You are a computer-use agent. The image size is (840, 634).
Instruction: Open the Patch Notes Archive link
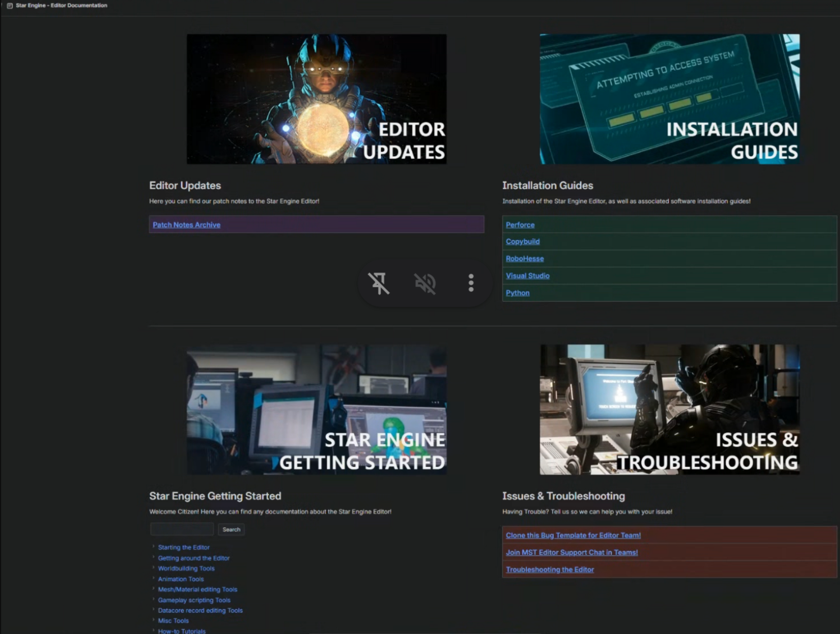186,225
